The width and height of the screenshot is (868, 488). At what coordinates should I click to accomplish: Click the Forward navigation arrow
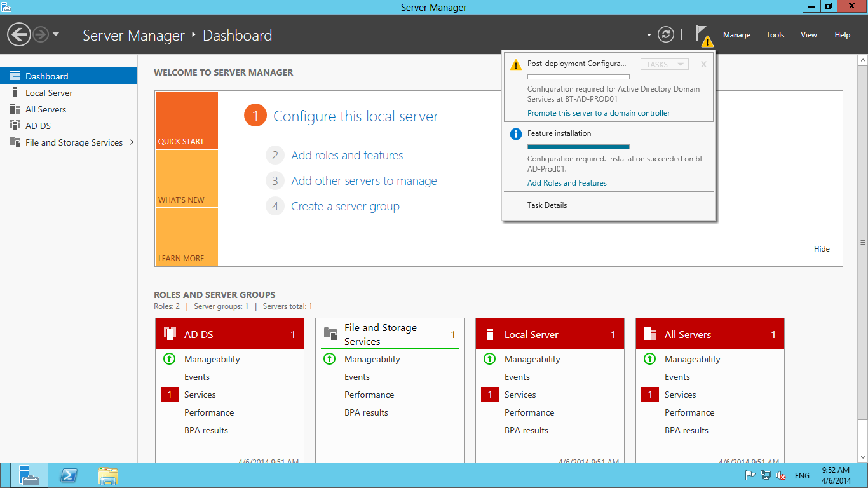pyautogui.click(x=41, y=34)
